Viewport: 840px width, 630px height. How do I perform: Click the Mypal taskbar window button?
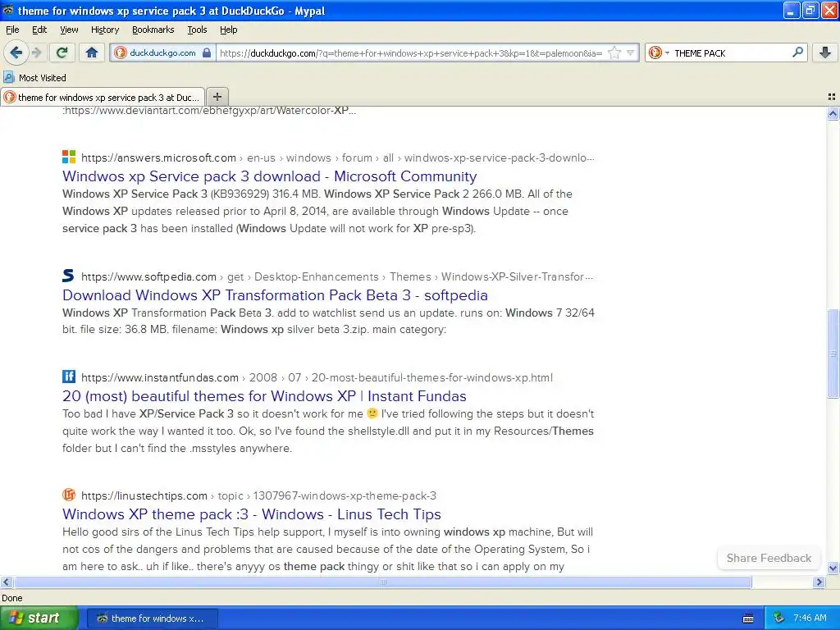(152, 619)
